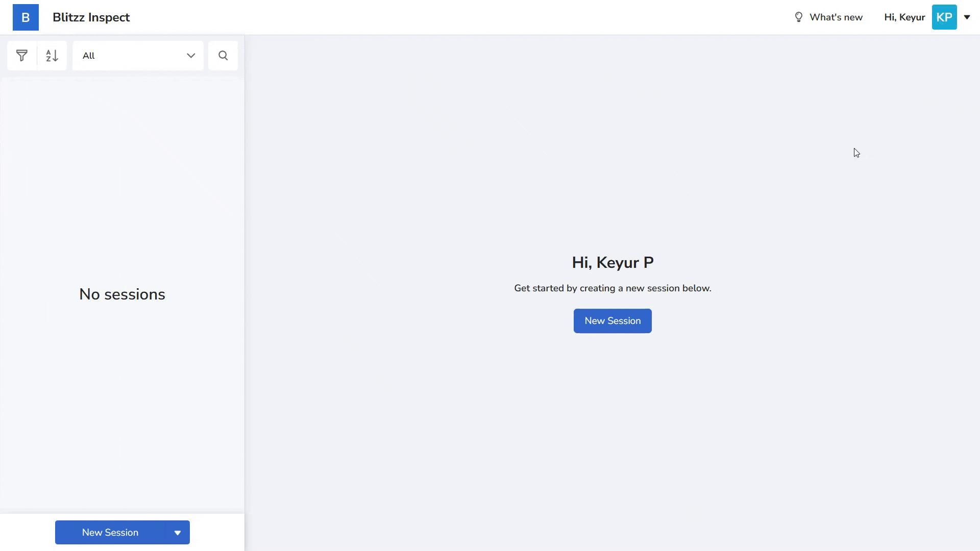Click the chevron in the All dropdown
The height and width of the screenshot is (551, 980).
coord(191,56)
